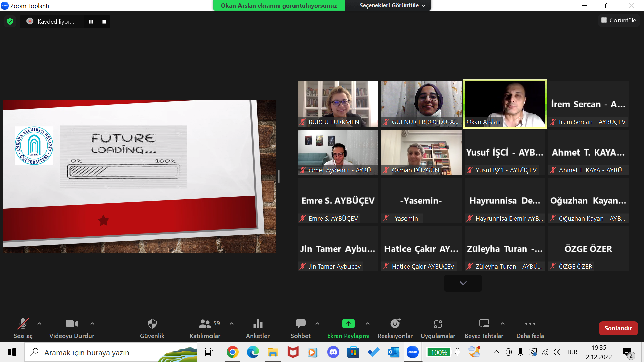Toggle camera with Videoyu Durdur
644x362 pixels.
[x=71, y=324]
